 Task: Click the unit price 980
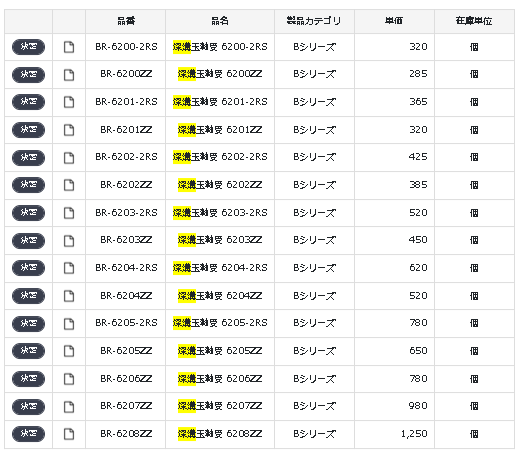[418, 406]
